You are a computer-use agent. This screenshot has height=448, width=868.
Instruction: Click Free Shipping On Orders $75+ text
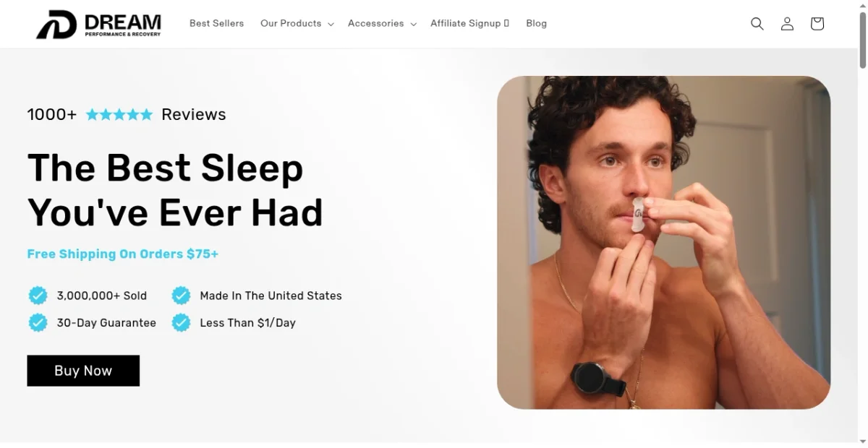coord(122,254)
